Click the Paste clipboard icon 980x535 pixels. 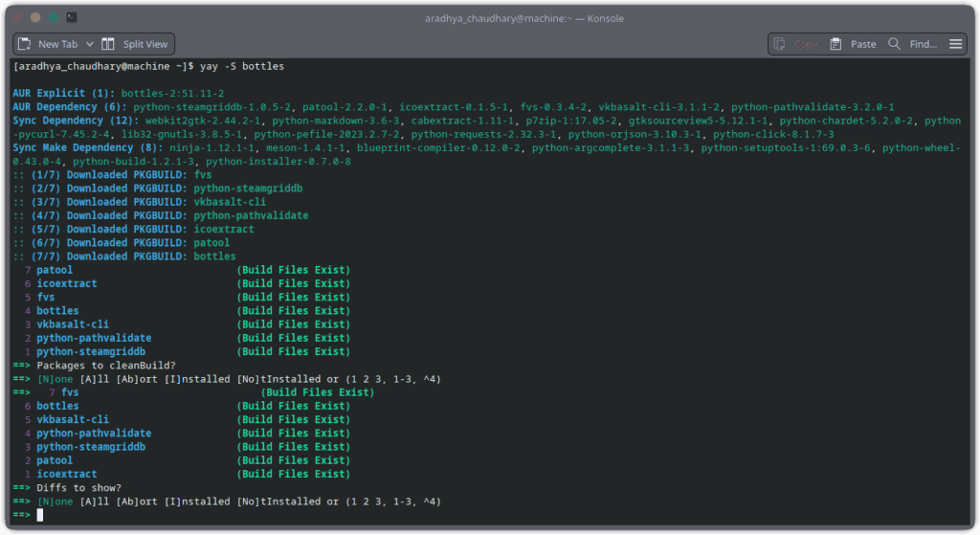coord(835,44)
